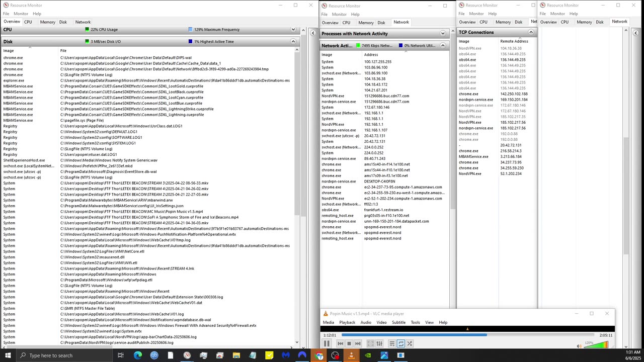Screen dimensions: 644x362
Task: Click the Disk list scroll-up arrow
Action: (x=297, y=50)
